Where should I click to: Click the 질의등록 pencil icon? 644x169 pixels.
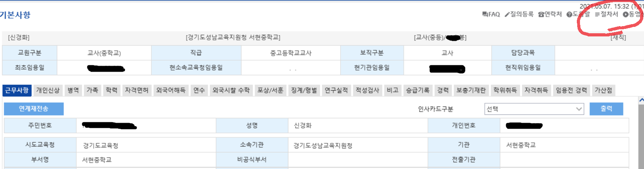(x=507, y=14)
